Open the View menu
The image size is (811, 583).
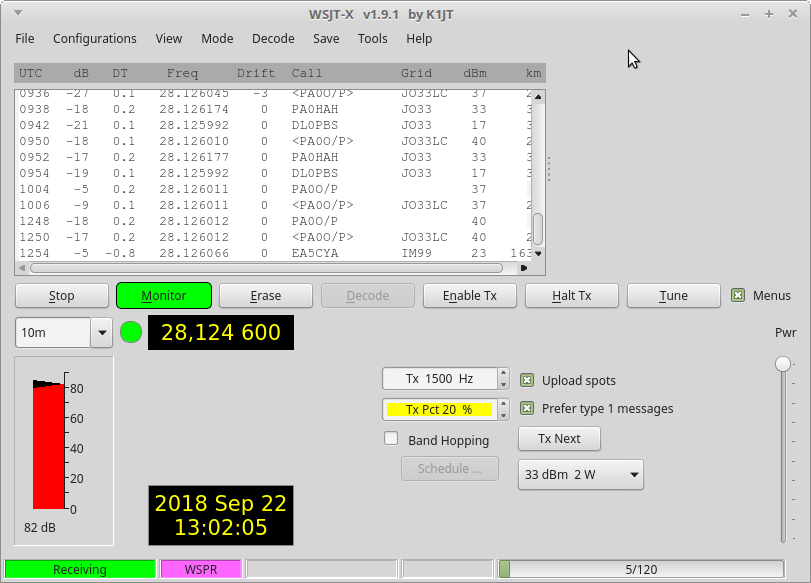(169, 39)
